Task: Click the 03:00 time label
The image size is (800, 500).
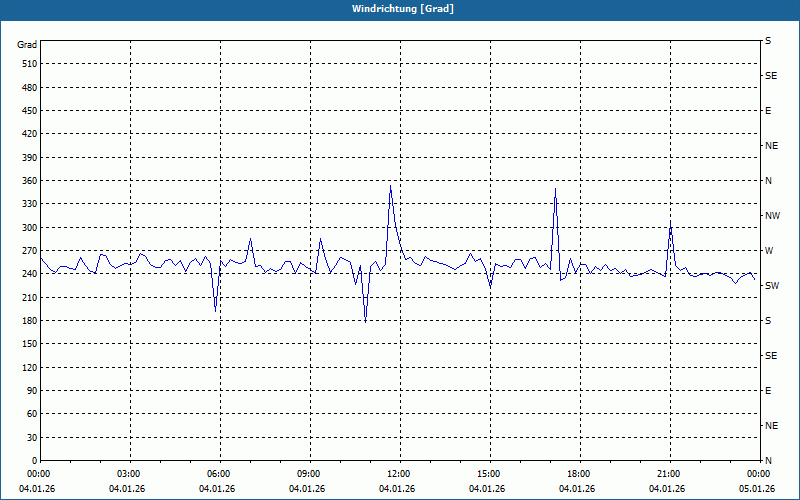Action: 130,474
